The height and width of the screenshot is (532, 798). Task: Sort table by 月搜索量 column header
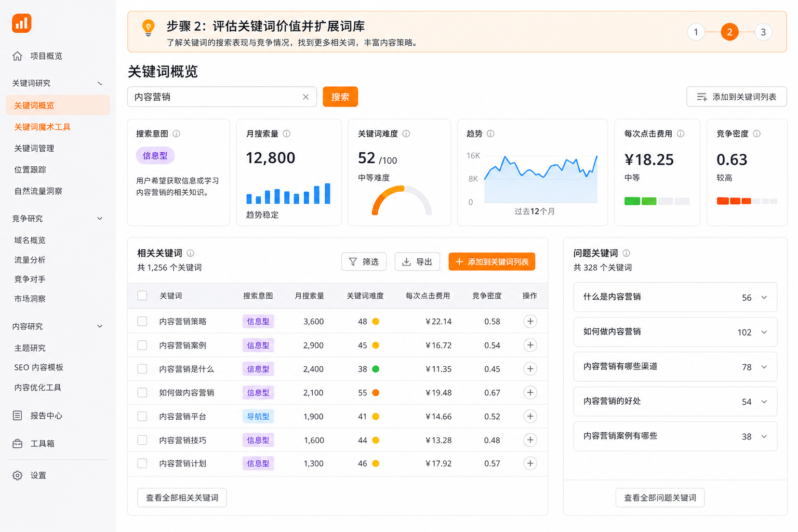click(309, 296)
